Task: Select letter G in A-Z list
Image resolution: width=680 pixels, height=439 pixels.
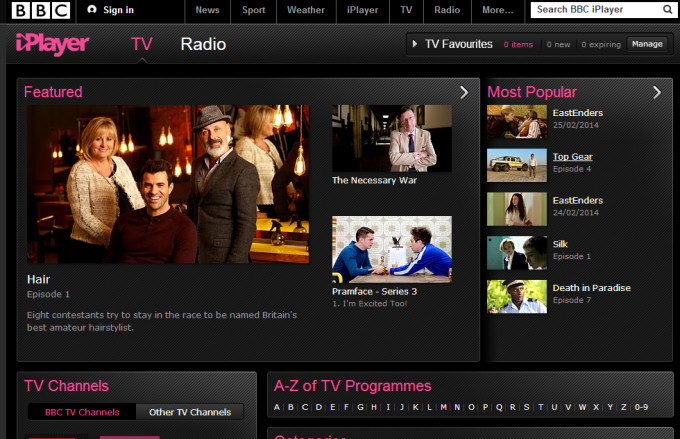Action: click(x=360, y=407)
